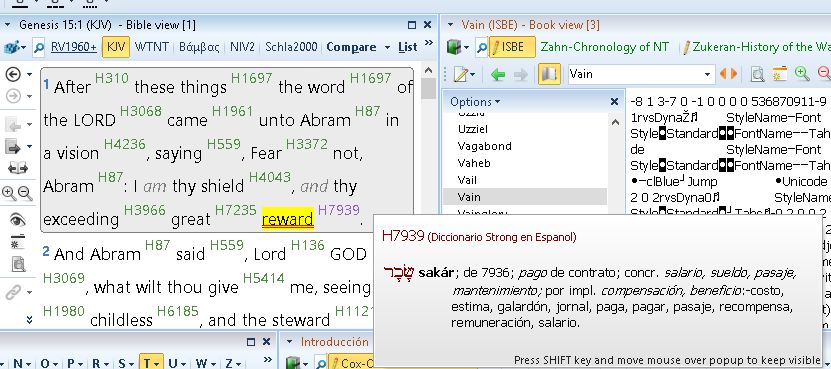Open the Options dropdown in topics panel

coord(497,102)
